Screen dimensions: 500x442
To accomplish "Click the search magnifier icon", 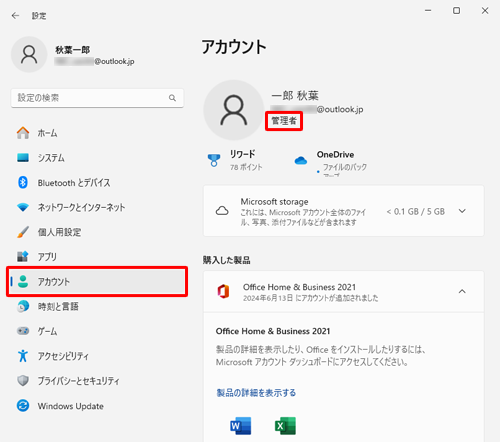I will point(172,98).
